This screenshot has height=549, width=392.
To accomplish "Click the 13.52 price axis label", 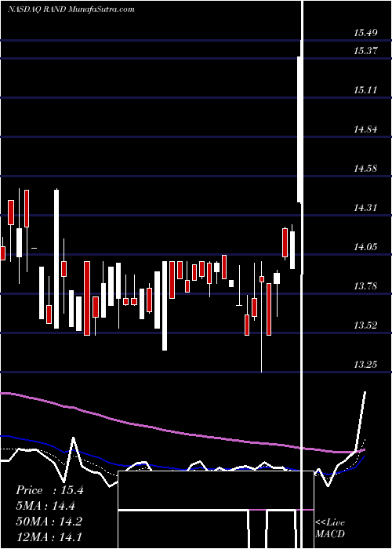I will (365, 325).
